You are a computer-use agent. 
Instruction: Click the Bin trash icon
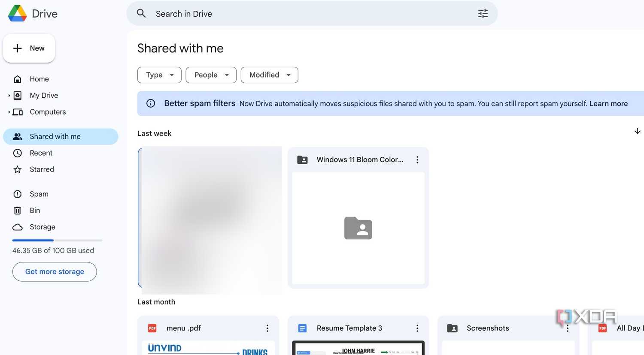(x=18, y=211)
